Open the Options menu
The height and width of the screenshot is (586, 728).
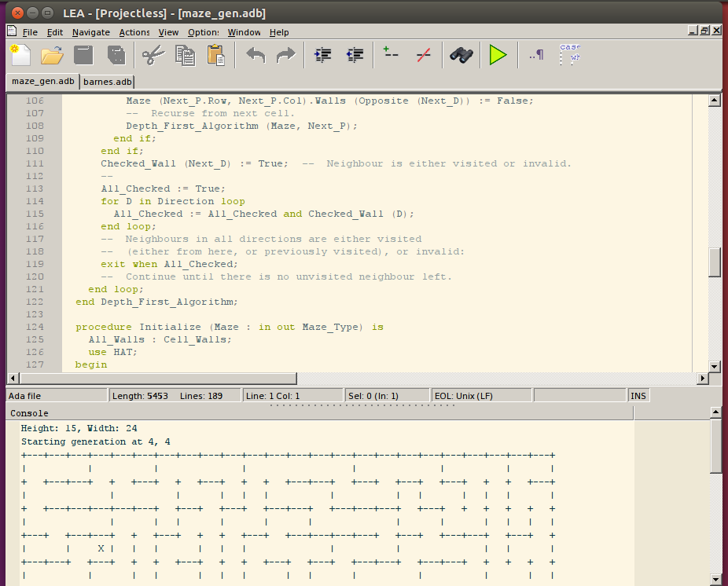(204, 32)
